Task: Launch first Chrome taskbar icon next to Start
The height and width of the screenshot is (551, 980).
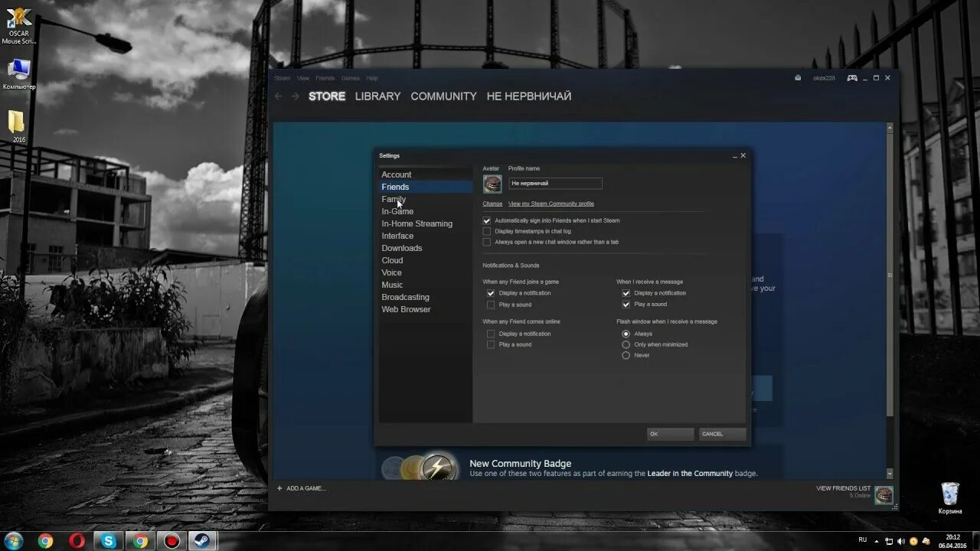Action: coord(46,541)
